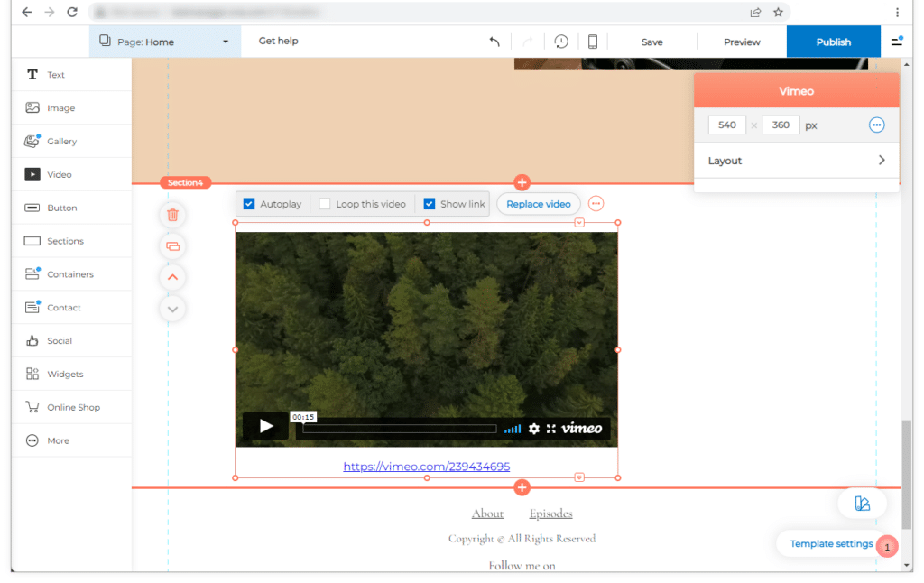Image resolution: width=924 pixels, height=583 pixels.
Task: Uncheck the Autoplay checkbox
Action: pyautogui.click(x=250, y=204)
